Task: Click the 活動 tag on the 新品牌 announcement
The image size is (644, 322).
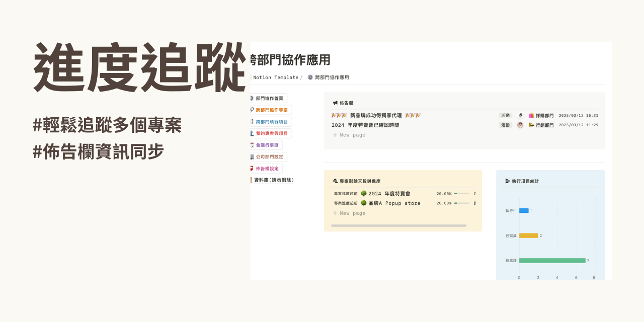Action: 506,115
